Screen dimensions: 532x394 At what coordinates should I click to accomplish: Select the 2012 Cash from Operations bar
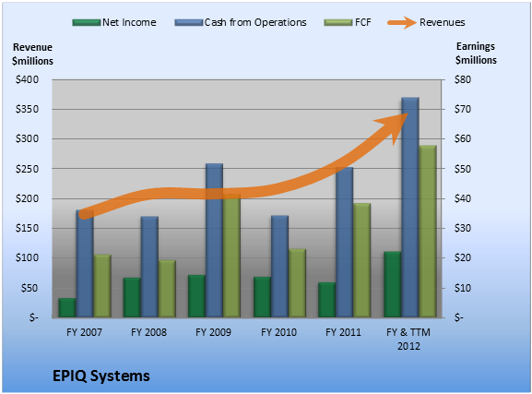(x=410, y=208)
